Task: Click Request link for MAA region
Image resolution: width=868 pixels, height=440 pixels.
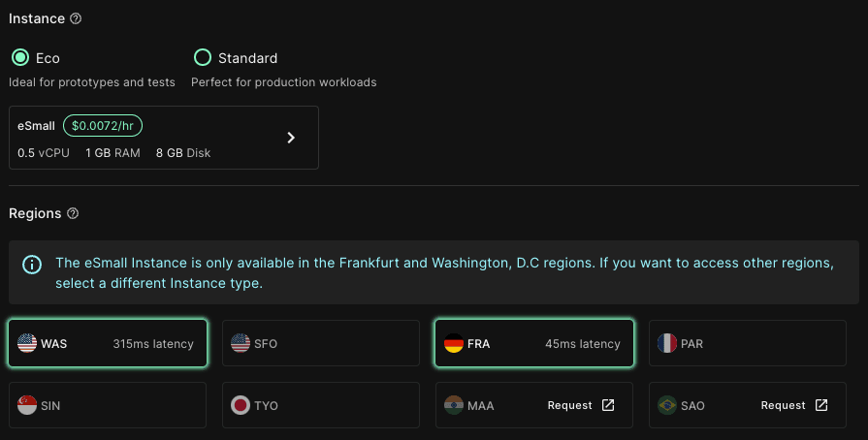Action: 569,405
